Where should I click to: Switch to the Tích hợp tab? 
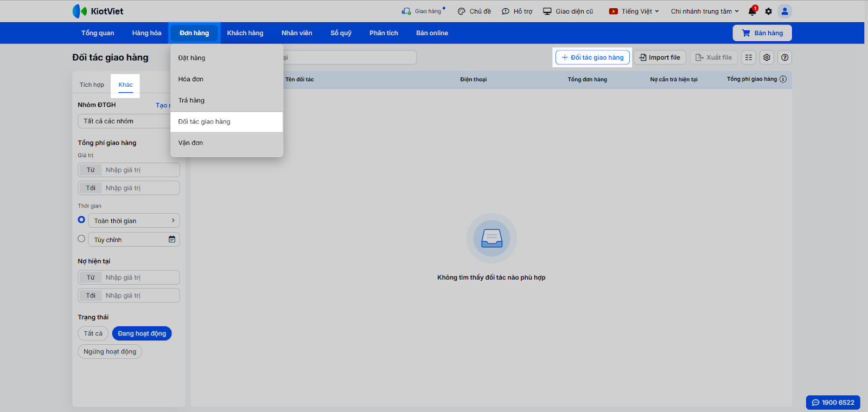[92, 85]
